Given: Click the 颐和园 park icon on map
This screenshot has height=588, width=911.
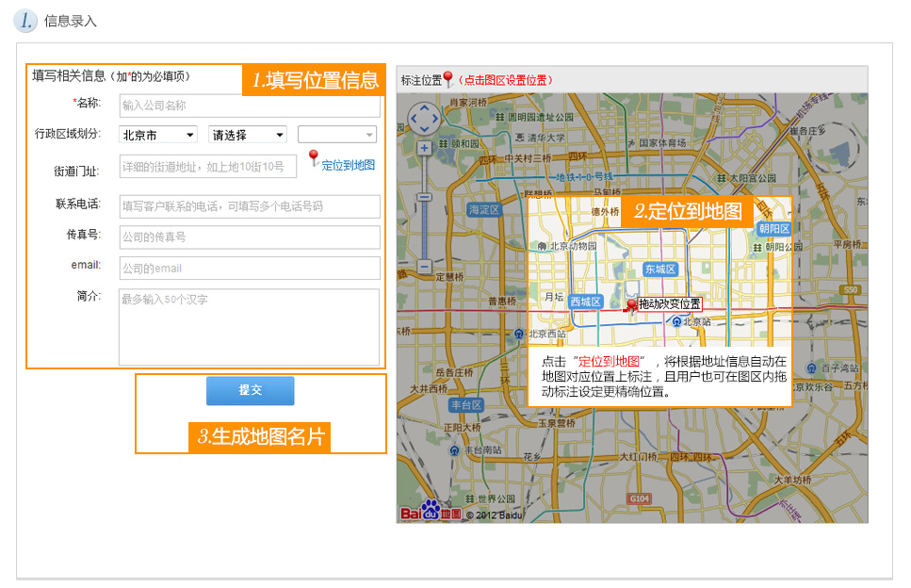Looking at the screenshot, I should (x=444, y=143).
